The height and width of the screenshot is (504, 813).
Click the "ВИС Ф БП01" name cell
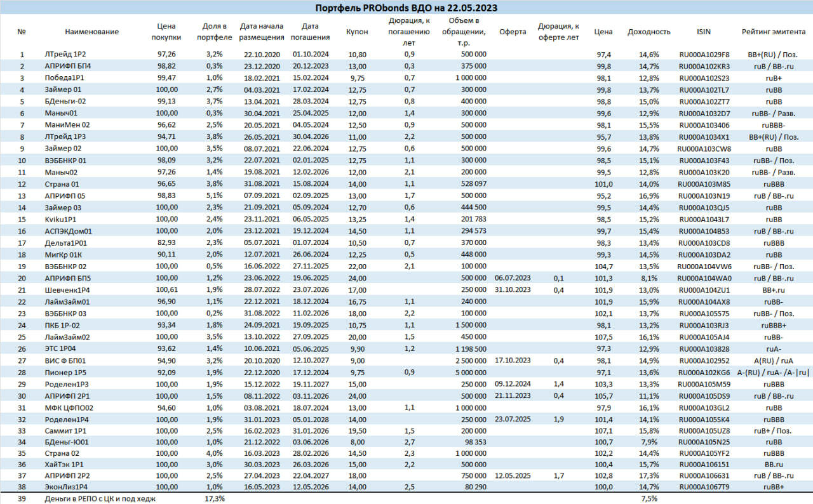pos(65,361)
